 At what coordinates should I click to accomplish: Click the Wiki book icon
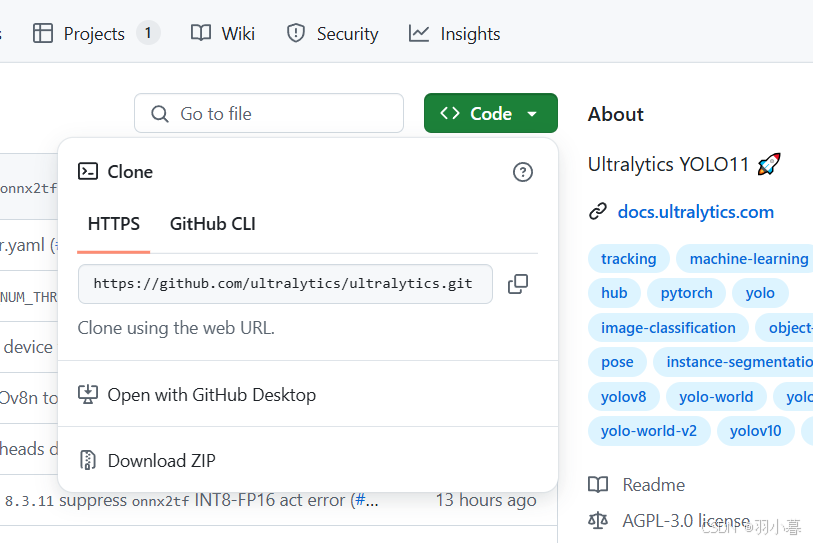(201, 33)
